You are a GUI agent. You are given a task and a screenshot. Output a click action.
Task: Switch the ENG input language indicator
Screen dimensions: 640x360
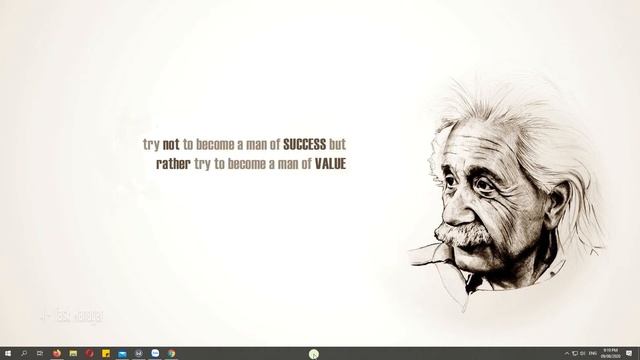pos(593,353)
